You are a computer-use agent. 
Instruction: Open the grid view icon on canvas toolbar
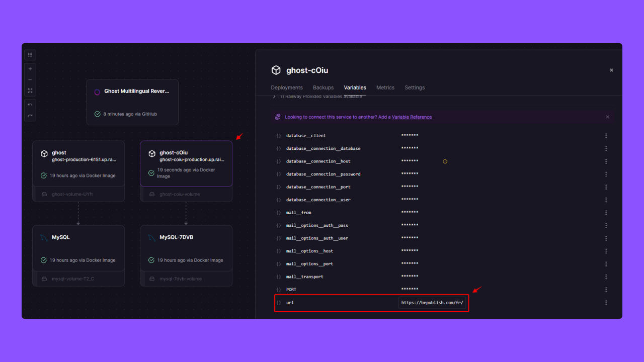pyautogui.click(x=30, y=54)
